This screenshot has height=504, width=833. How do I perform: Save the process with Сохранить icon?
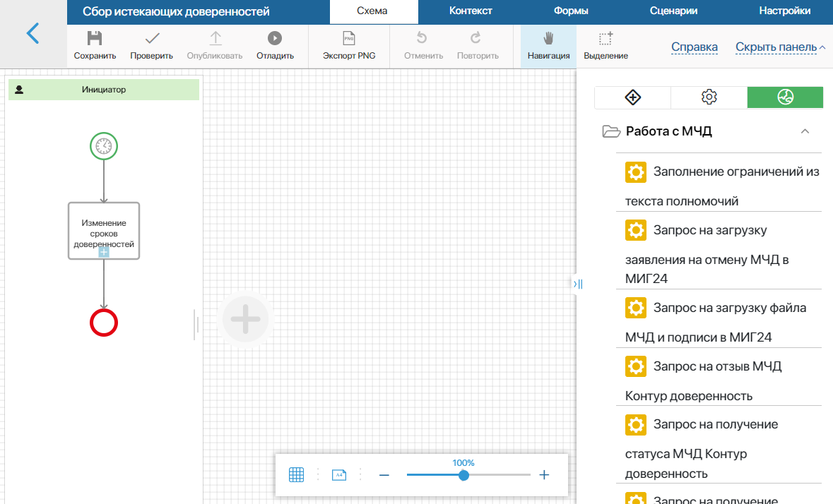[x=95, y=40]
